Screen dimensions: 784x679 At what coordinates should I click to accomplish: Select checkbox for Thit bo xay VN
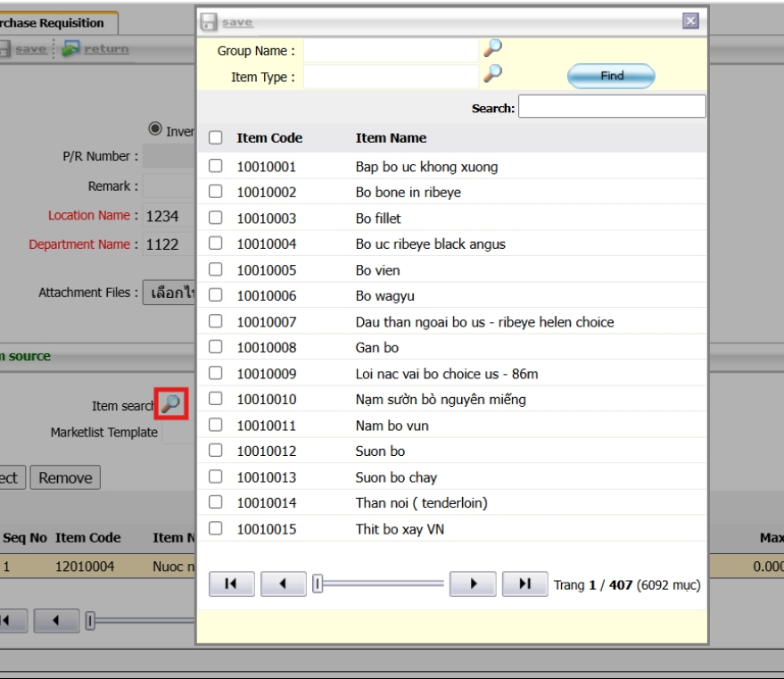215,529
